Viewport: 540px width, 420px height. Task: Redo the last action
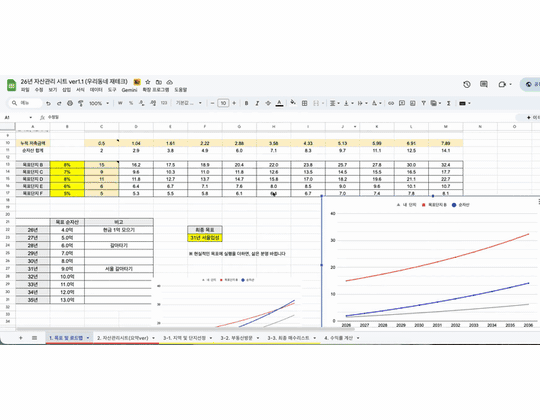[59, 103]
